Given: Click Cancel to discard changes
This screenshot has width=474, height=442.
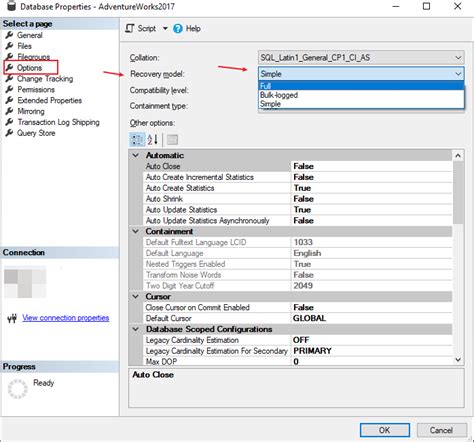Looking at the screenshot, I should click(441, 430).
